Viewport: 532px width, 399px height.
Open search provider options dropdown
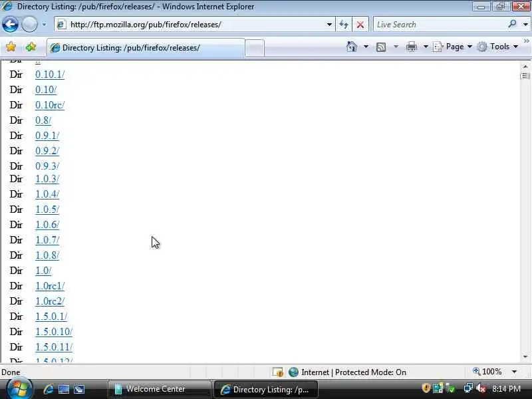click(525, 25)
